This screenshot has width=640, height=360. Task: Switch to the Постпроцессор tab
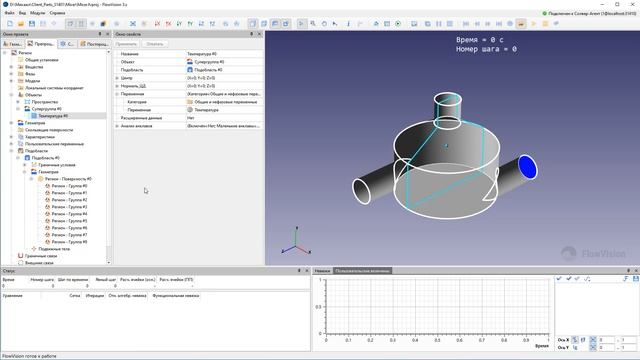(95, 44)
